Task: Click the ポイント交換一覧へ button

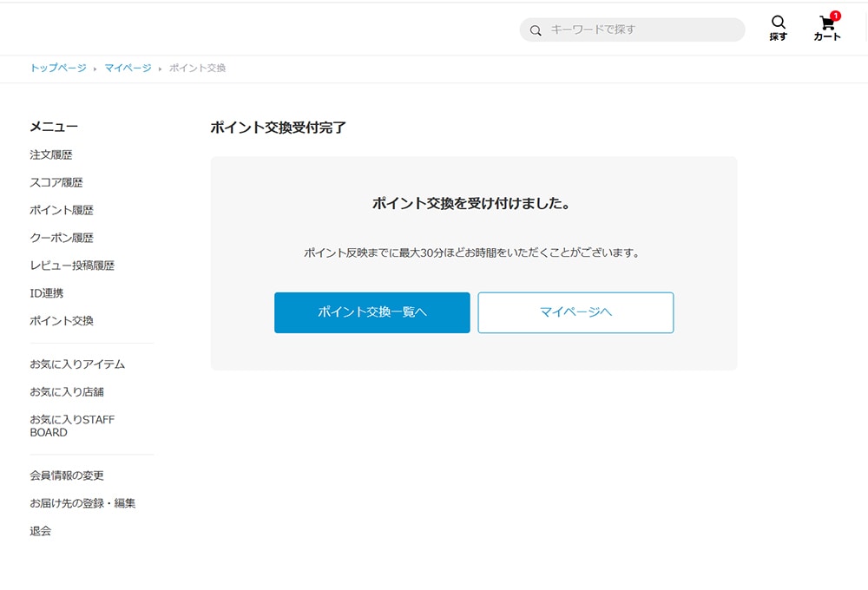Action: point(372,312)
